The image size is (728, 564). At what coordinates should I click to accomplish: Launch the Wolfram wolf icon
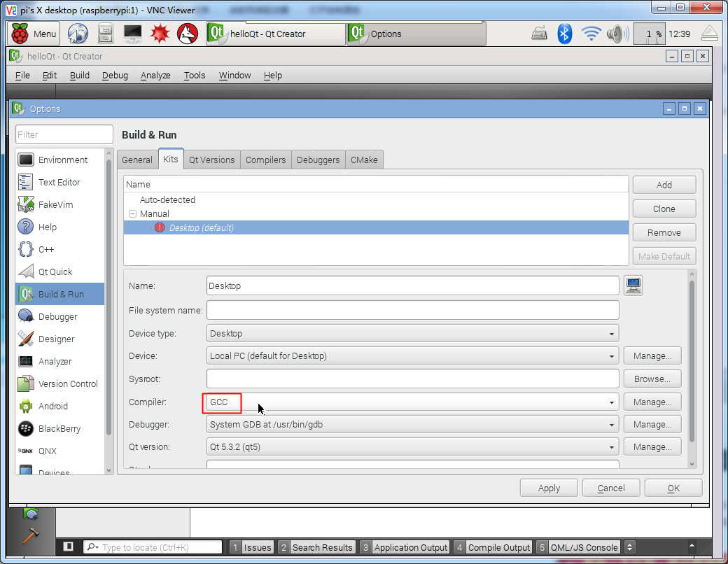pos(188,34)
